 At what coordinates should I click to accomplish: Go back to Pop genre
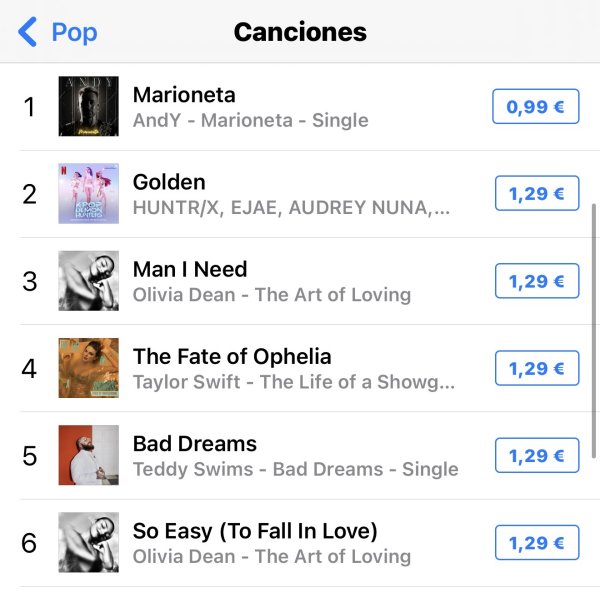click(x=74, y=32)
